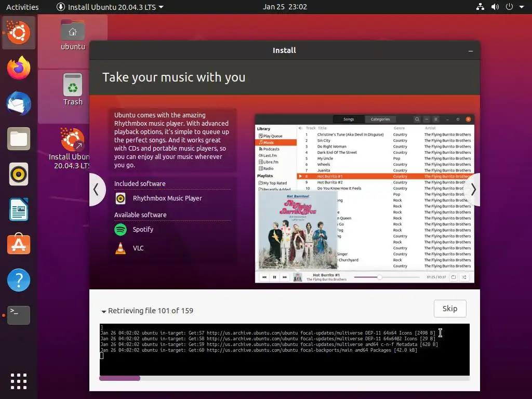Select Christine's Tune track row
This screenshot has height=399, width=532.
[385, 135]
